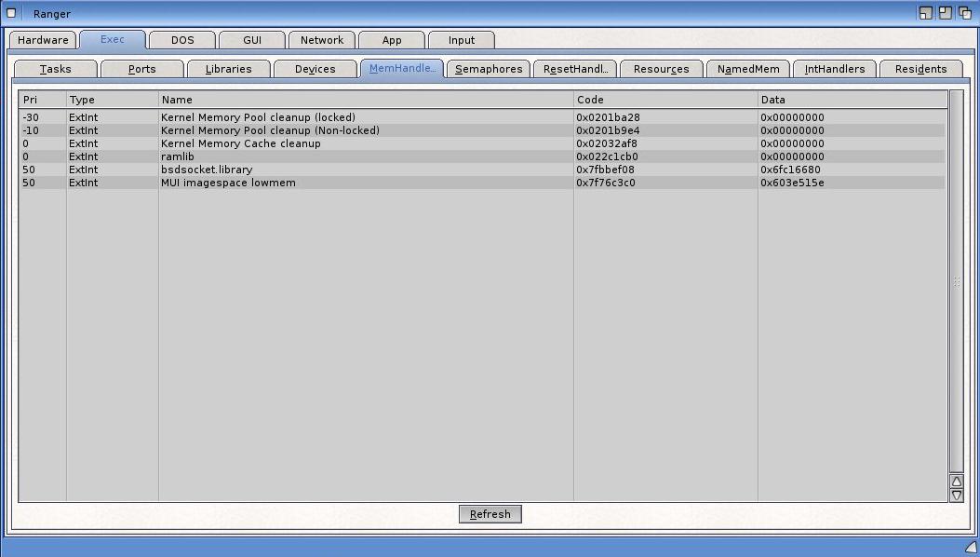Click the window depth gadget in title bar
This screenshot has height=557, width=980.
(x=965, y=13)
